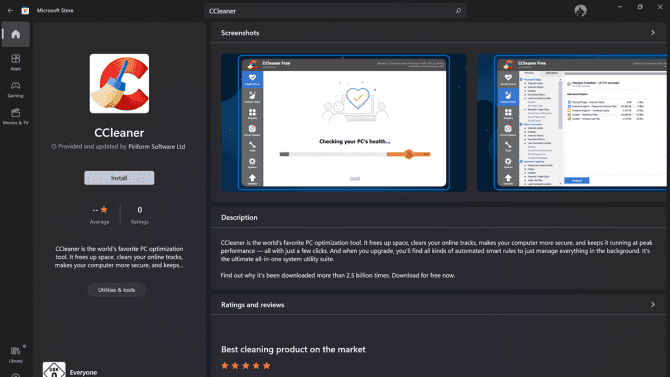Click the CCleaner app logo

pyautogui.click(x=119, y=83)
